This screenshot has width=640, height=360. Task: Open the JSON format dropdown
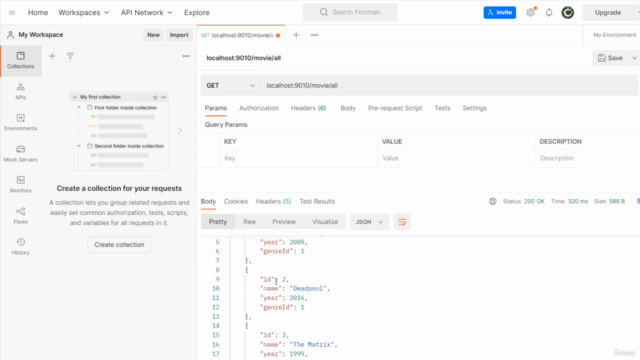pos(369,222)
